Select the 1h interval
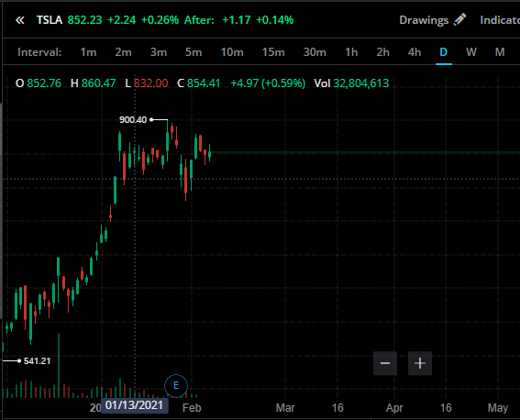The width and height of the screenshot is (520, 420). pyautogui.click(x=351, y=52)
